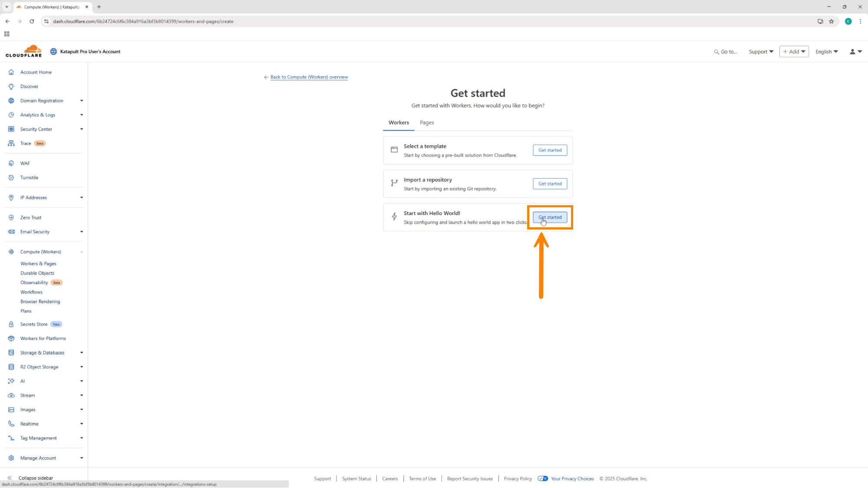Go back to Compute (Workers) overview
Viewport: 868px width, 488px height.
tap(309, 77)
